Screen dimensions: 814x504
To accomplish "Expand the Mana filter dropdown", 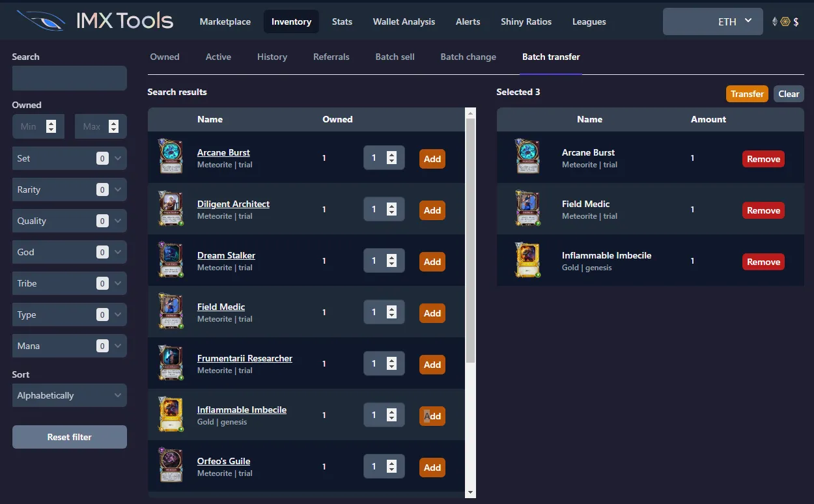I will 70,346.
